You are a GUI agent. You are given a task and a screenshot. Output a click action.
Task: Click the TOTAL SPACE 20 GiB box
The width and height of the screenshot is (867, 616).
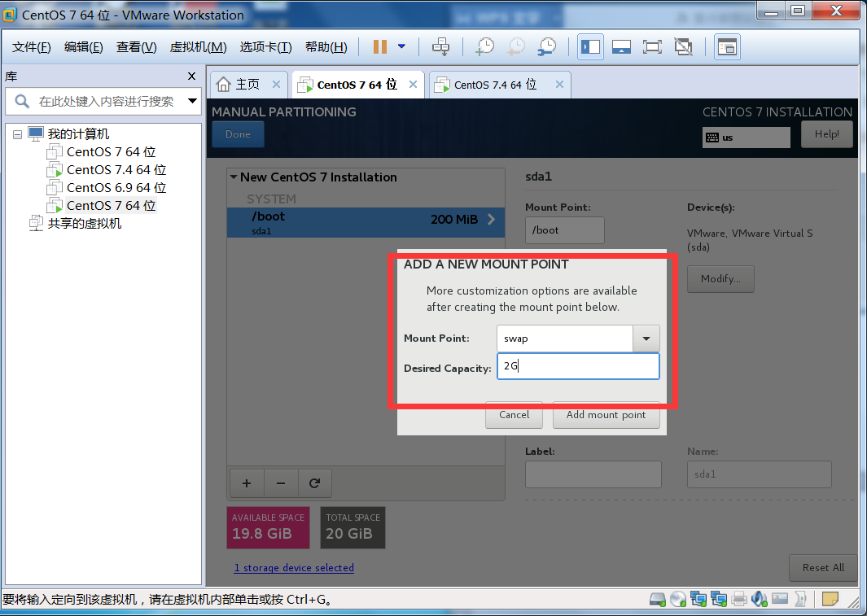click(x=352, y=527)
